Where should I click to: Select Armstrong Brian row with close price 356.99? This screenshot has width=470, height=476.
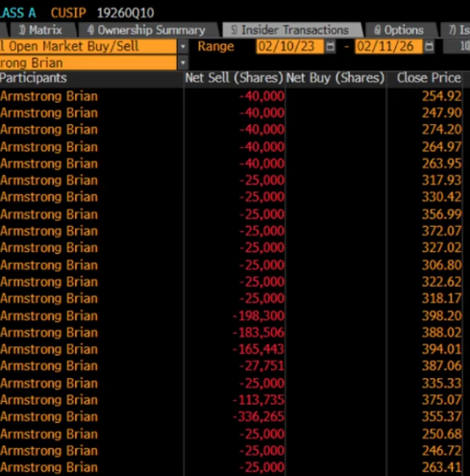[x=231, y=214]
